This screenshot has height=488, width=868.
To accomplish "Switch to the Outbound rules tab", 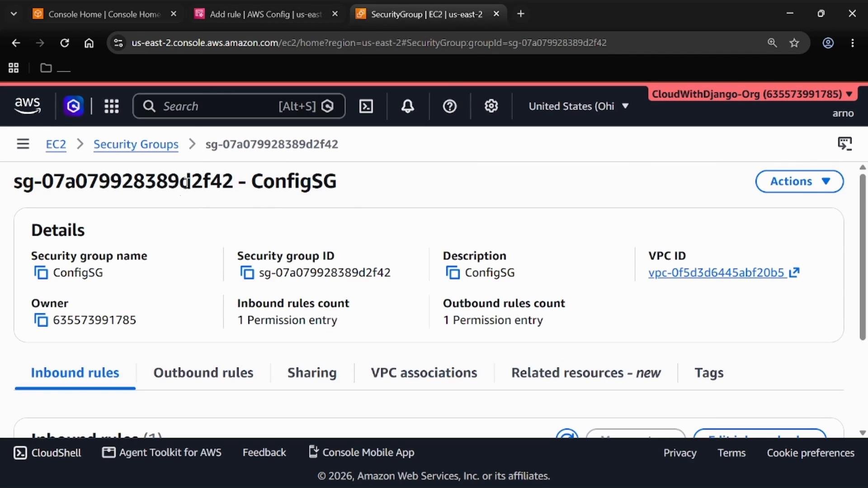I will (x=203, y=373).
